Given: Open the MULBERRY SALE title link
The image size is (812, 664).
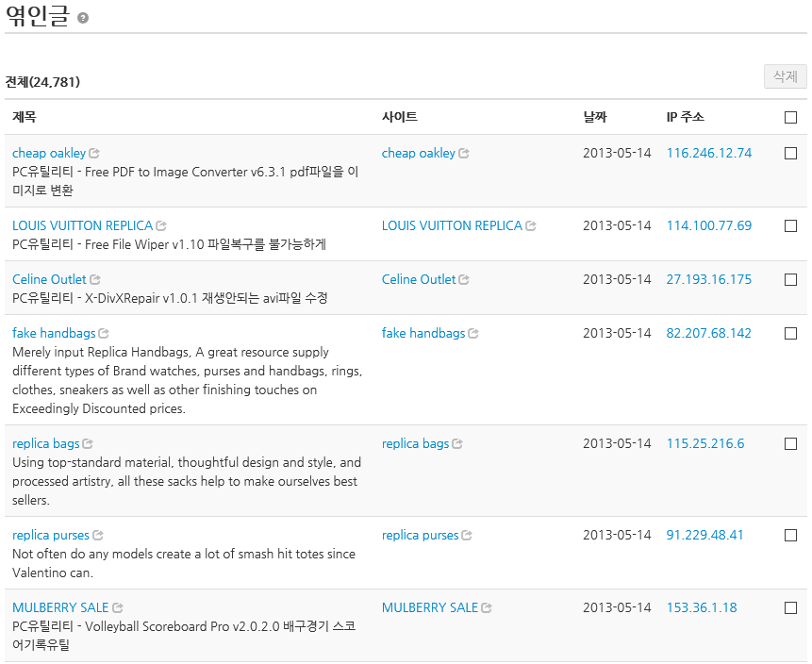Looking at the screenshot, I should [x=60, y=608].
